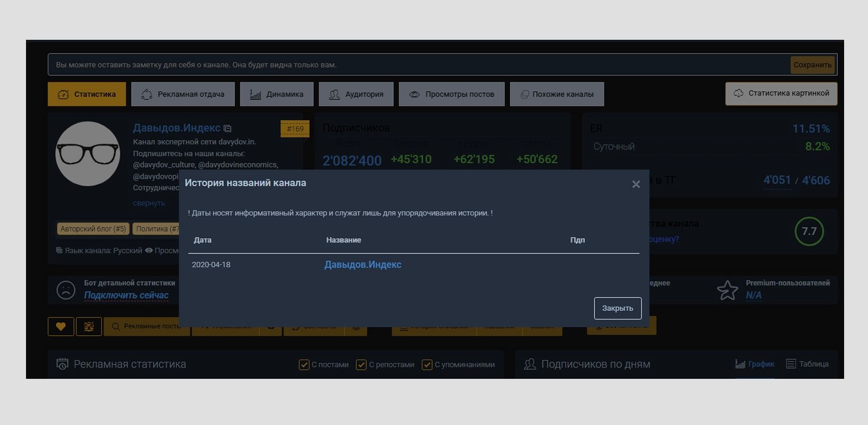868x425 pixels.
Task: Open the Рекламные посты search button
Action: pyautogui.click(x=147, y=326)
